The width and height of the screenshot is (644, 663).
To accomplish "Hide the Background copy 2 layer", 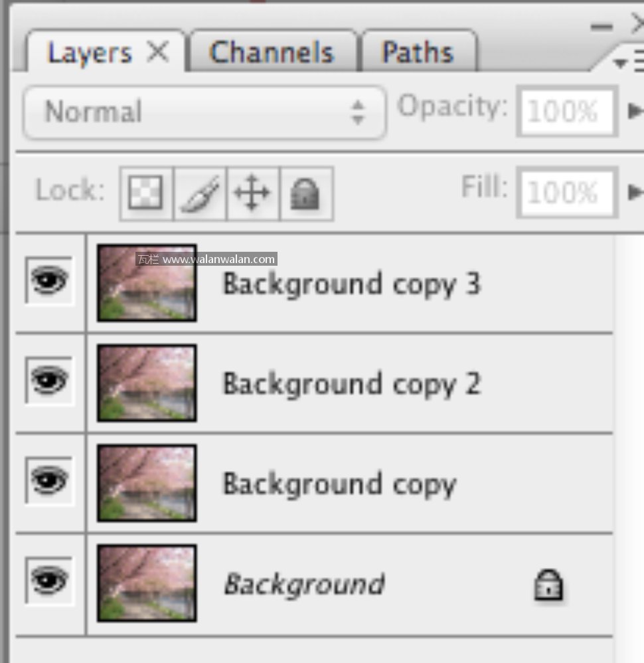I will pyautogui.click(x=50, y=381).
